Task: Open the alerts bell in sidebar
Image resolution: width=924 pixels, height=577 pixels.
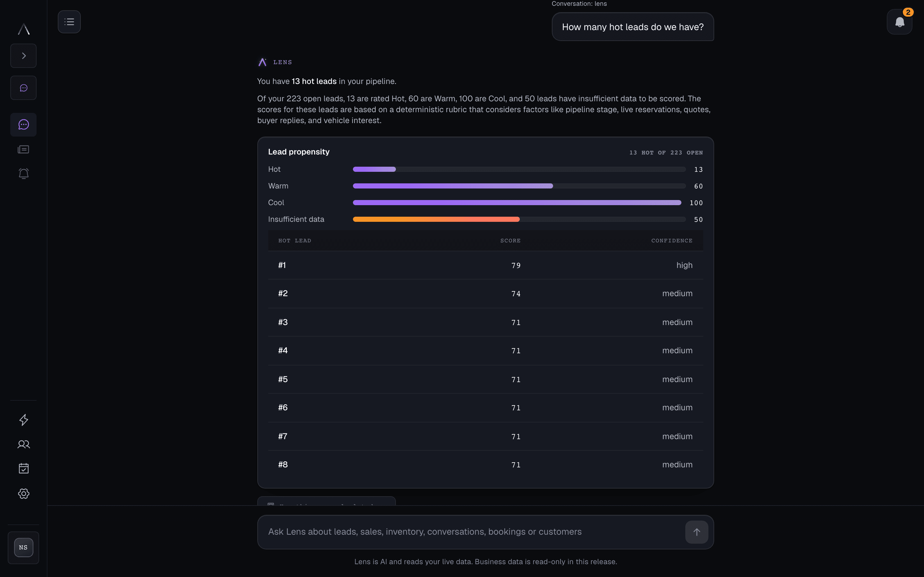Action: [x=23, y=174]
